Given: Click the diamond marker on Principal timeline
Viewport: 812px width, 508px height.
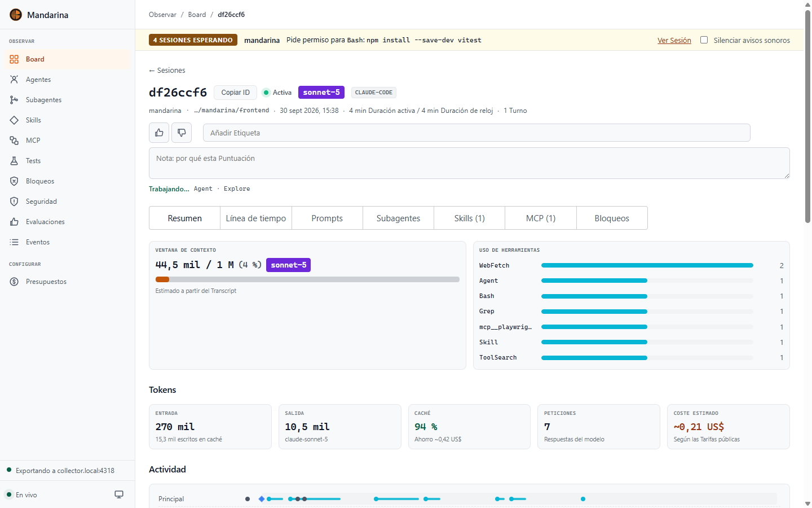Looking at the screenshot, I should pos(262,499).
